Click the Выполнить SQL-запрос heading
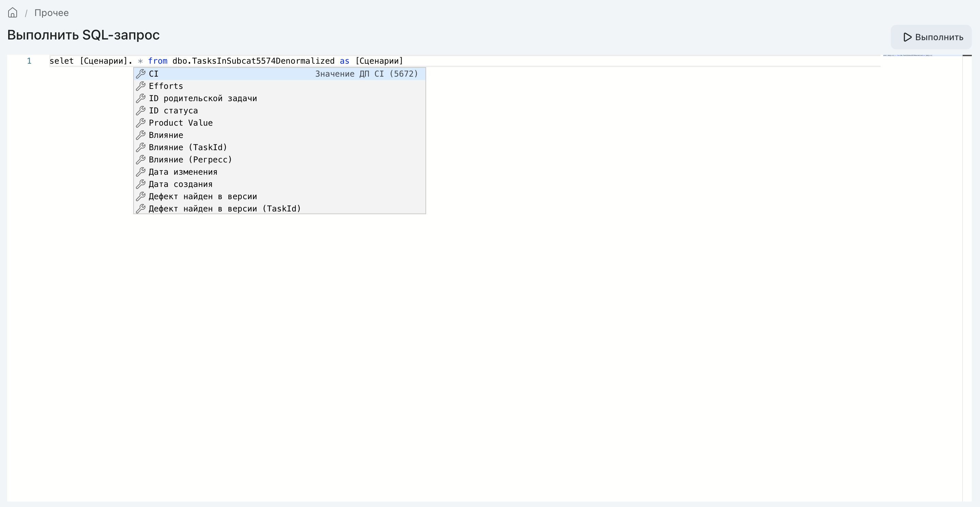The width and height of the screenshot is (980, 507). point(83,35)
